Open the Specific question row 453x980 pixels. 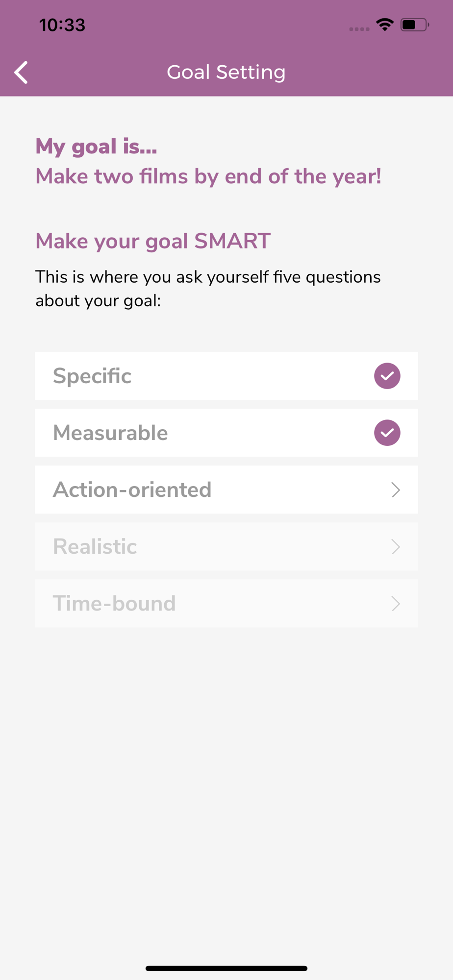click(226, 376)
